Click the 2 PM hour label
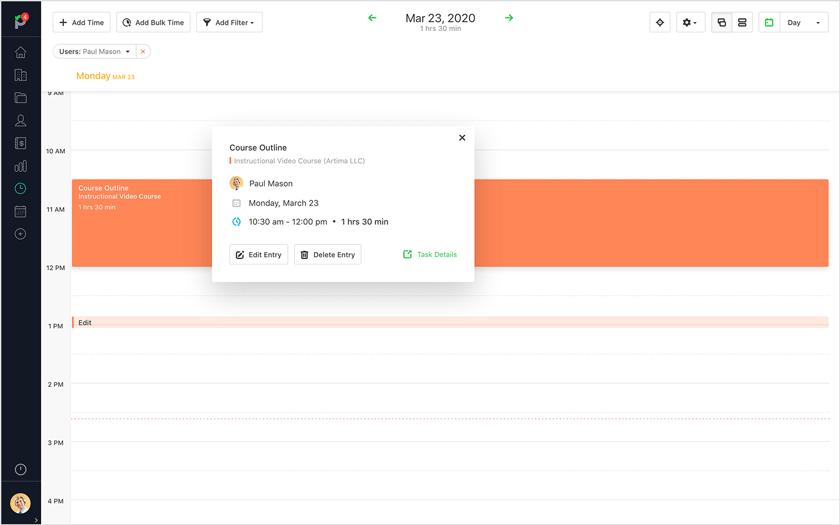The image size is (840, 525). (55, 385)
